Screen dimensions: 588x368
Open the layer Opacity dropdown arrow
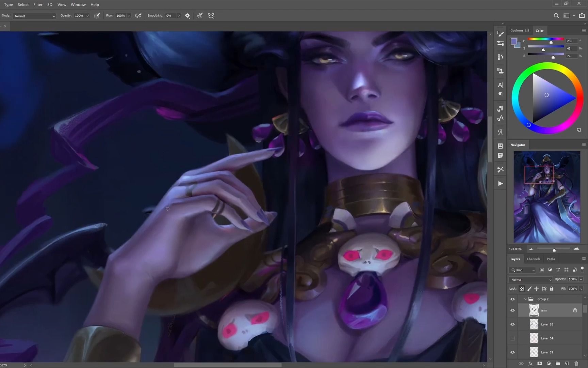click(x=581, y=279)
